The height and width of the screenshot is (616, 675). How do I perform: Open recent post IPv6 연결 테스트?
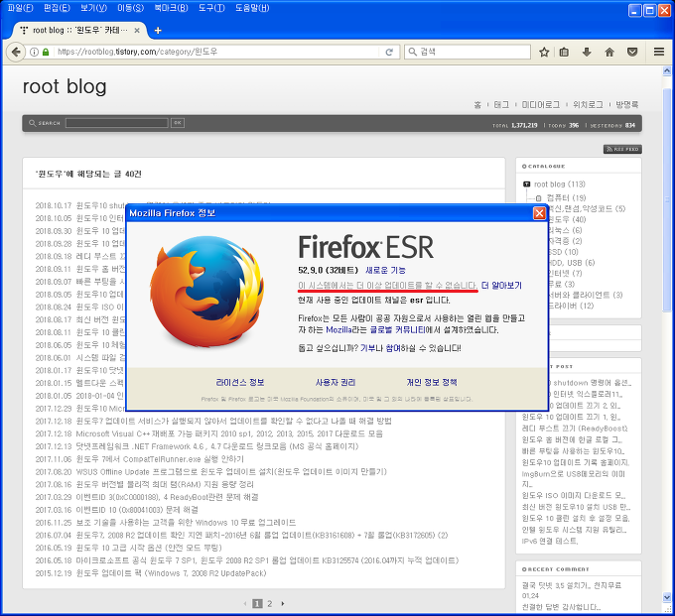click(x=550, y=541)
